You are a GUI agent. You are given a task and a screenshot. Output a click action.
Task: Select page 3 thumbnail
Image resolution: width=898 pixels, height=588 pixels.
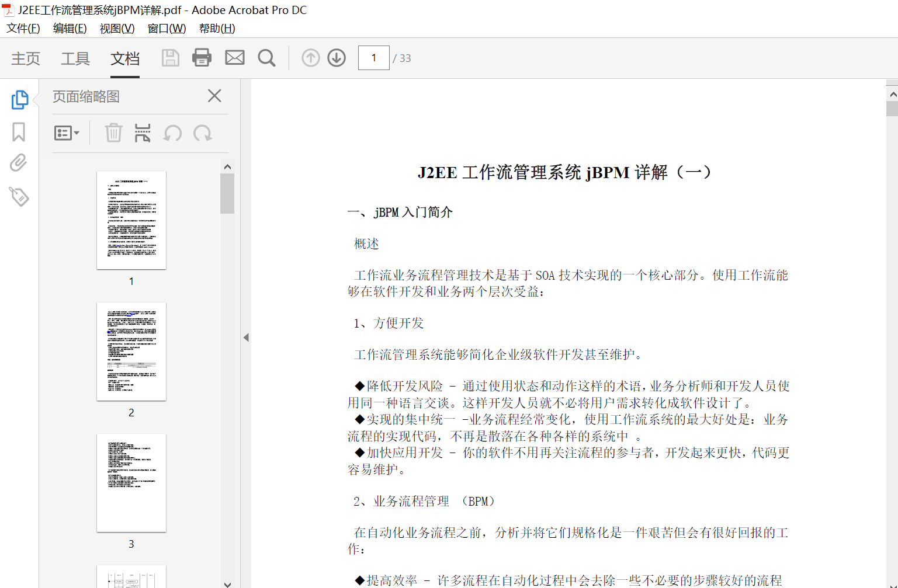click(x=131, y=483)
